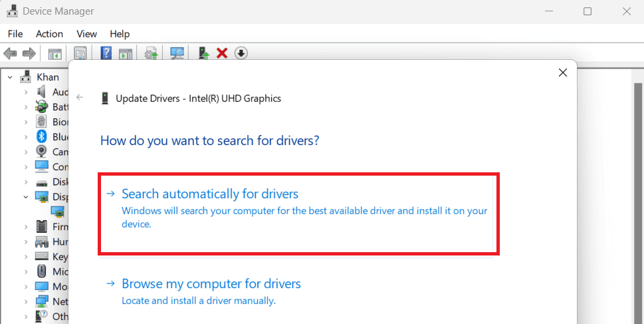Screen dimensions: 644x324
Task: Expand the Audio category chevron
Action: (26, 92)
